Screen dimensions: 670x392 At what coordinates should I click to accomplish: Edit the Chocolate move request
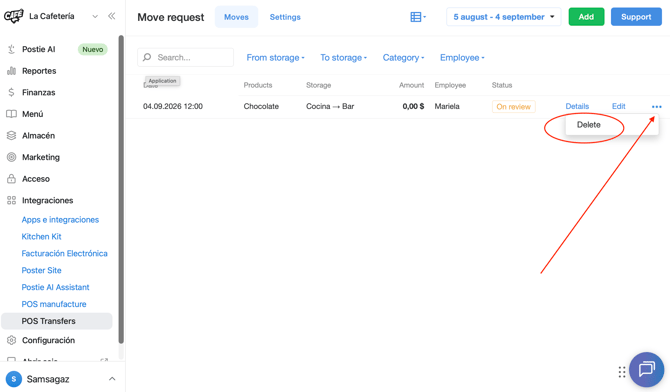pos(618,106)
